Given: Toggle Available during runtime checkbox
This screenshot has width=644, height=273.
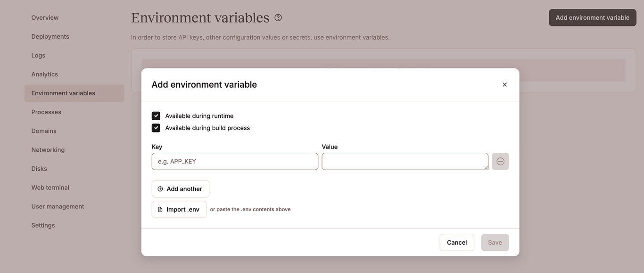Looking at the screenshot, I should 156,116.
